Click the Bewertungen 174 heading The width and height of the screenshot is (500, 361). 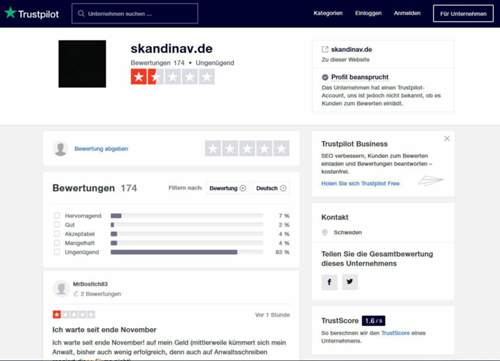tap(95, 188)
